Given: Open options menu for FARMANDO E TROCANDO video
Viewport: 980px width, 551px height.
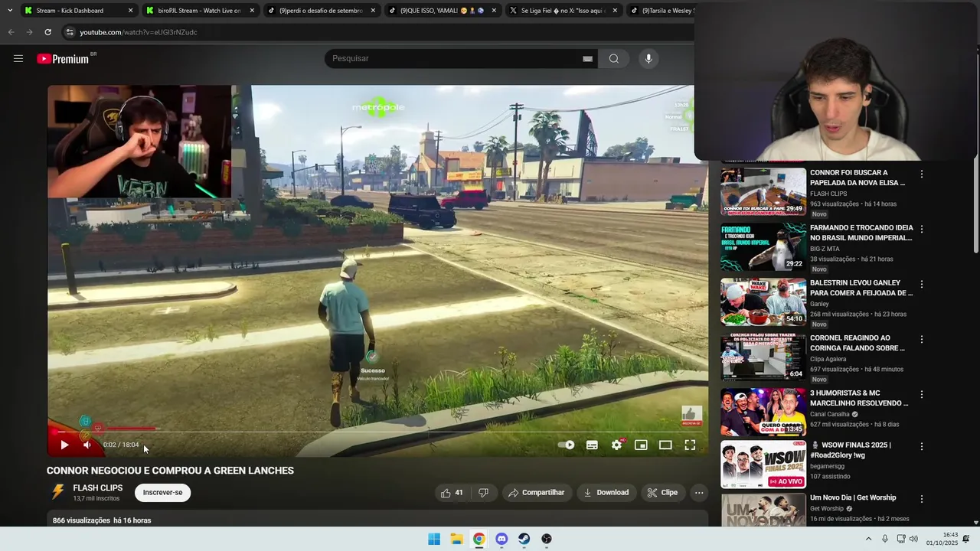Looking at the screenshot, I should click(x=922, y=229).
